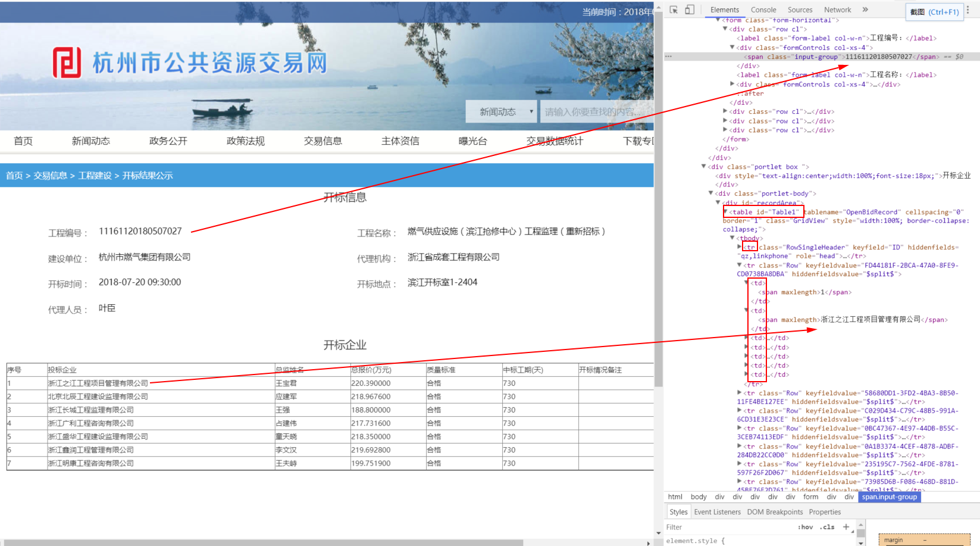Expand the tr row keyfieldvalue 58680DD1
The width and height of the screenshot is (980, 546).
pos(740,392)
